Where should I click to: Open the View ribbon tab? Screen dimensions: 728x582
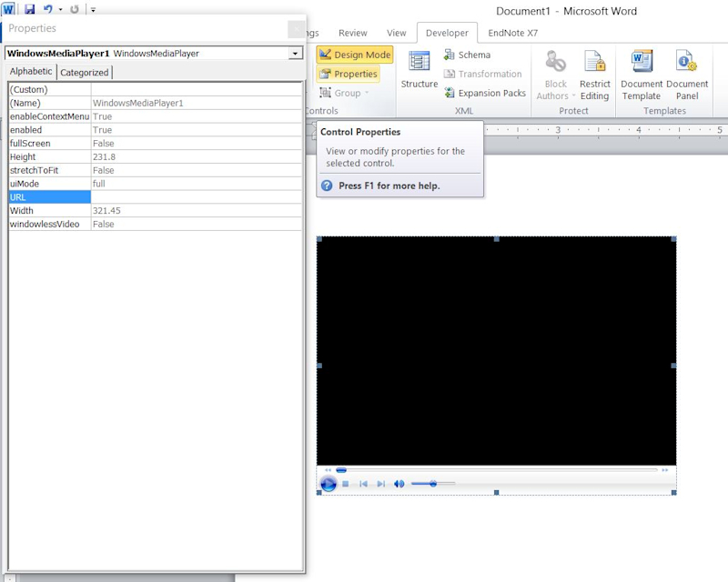point(397,33)
